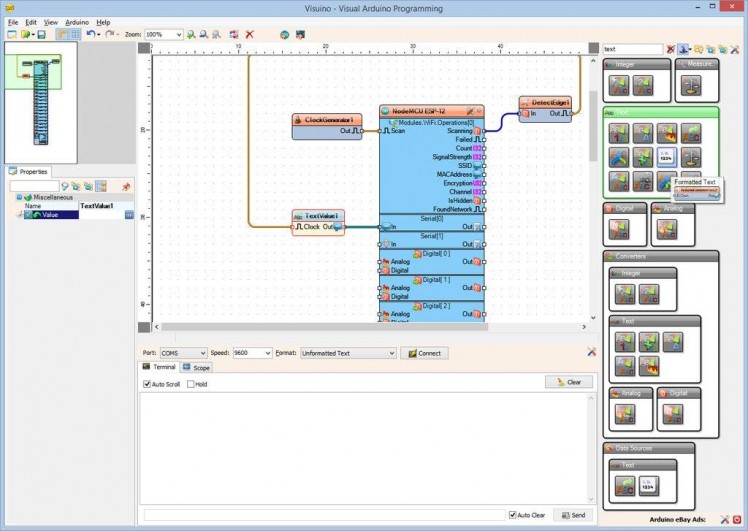Image resolution: width=748 pixels, height=531 pixels.
Task: Click the Connect button
Action: pyautogui.click(x=424, y=353)
